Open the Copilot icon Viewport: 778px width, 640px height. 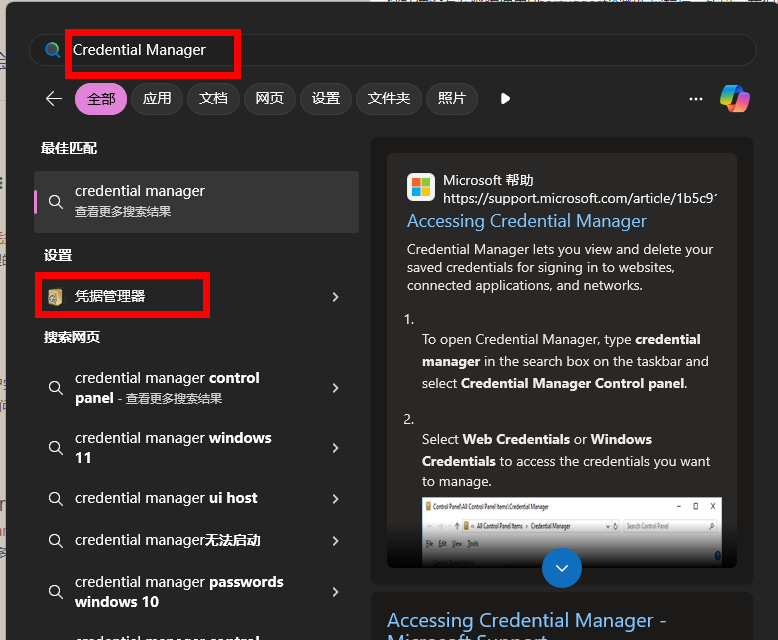[x=735, y=98]
